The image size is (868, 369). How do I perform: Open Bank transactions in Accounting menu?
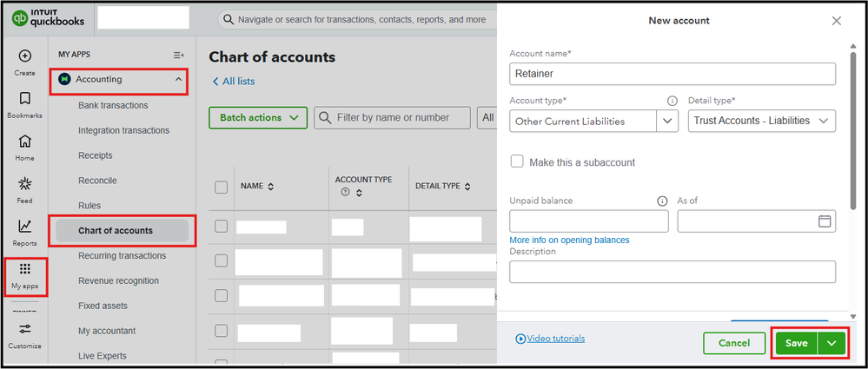(113, 105)
